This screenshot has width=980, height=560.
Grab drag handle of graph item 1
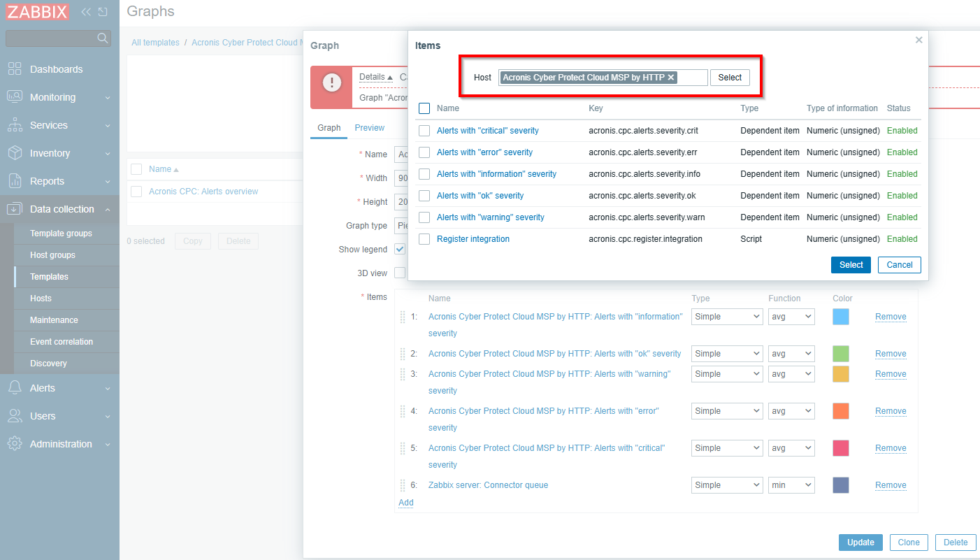(x=403, y=317)
